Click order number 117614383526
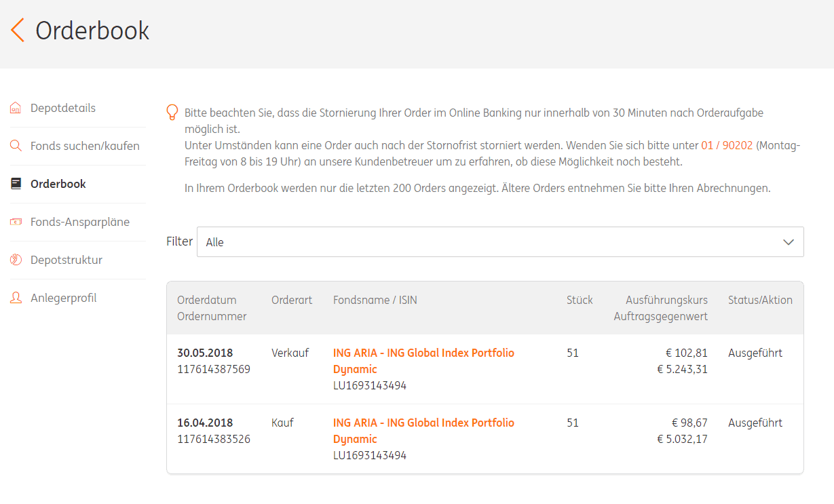834x504 pixels. coord(214,439)
